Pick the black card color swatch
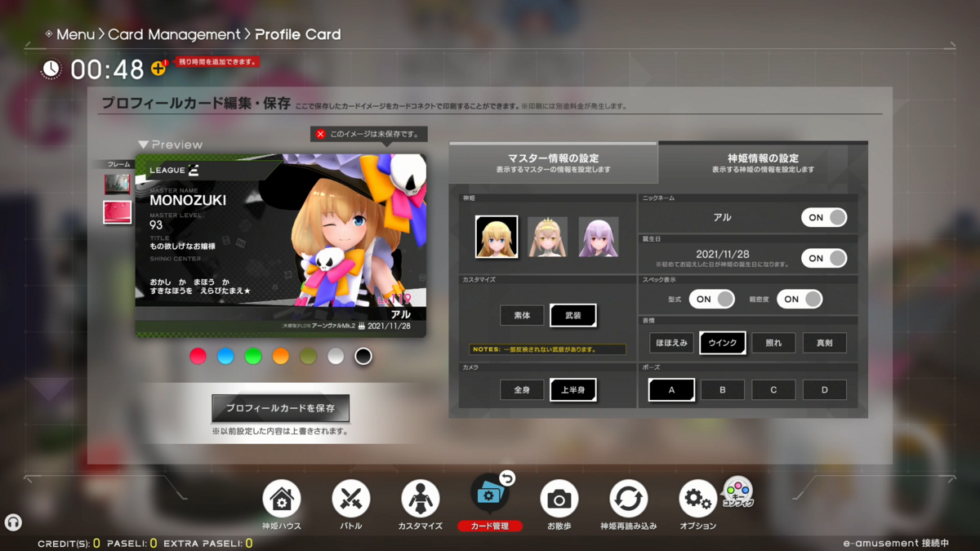The height and width of the screenshot is (551, 980). 363,356
